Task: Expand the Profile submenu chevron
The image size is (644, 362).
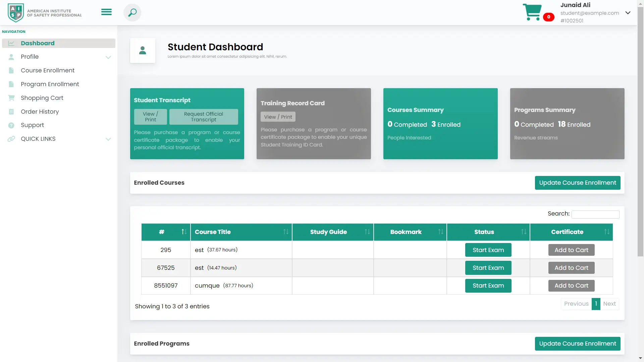Action: click(x=108, y=57)
